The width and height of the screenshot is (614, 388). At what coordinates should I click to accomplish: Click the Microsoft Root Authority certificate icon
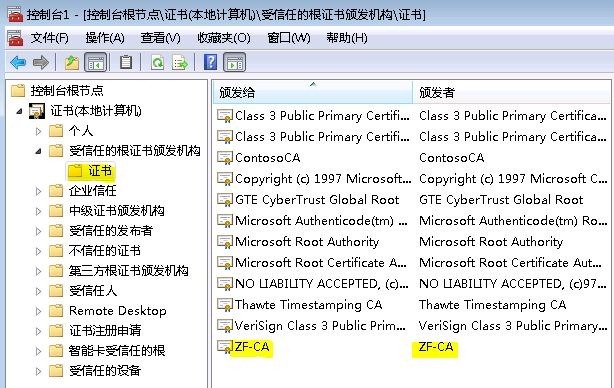click(x=225, y=242)
